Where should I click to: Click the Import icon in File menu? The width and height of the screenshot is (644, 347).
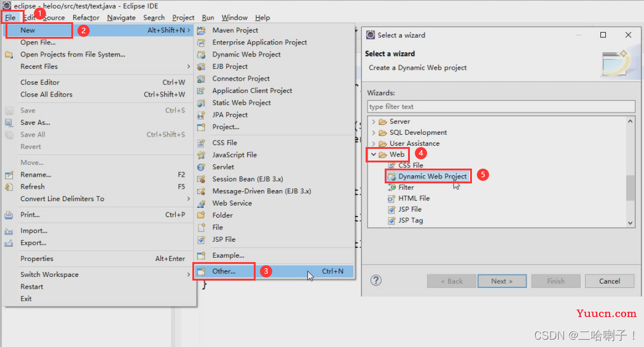pyautogui.click(x=9, y=231)
